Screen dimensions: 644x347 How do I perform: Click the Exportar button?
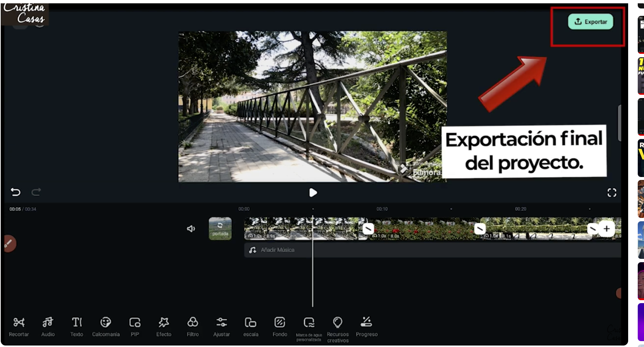pyautogui.click(x=590, y=22)
